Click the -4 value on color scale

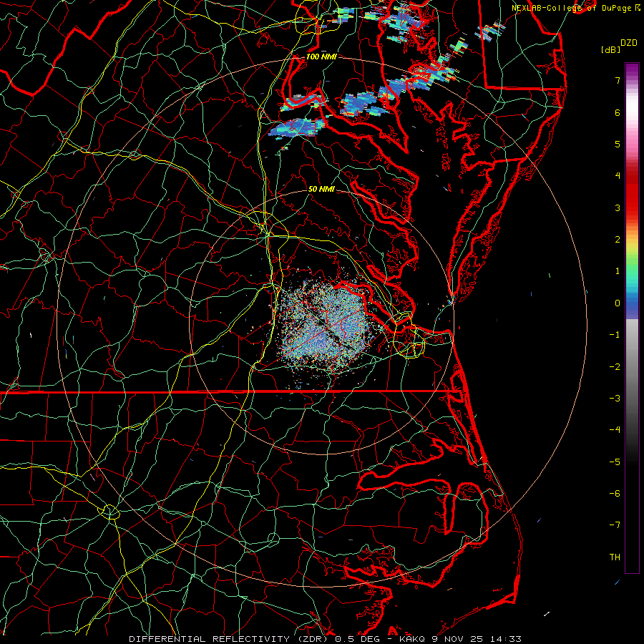(x=615, y=430)
